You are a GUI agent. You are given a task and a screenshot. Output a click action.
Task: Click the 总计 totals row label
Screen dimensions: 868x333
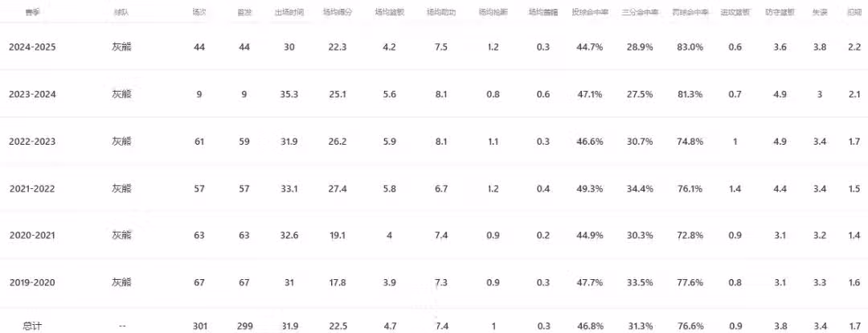[32, 326]
